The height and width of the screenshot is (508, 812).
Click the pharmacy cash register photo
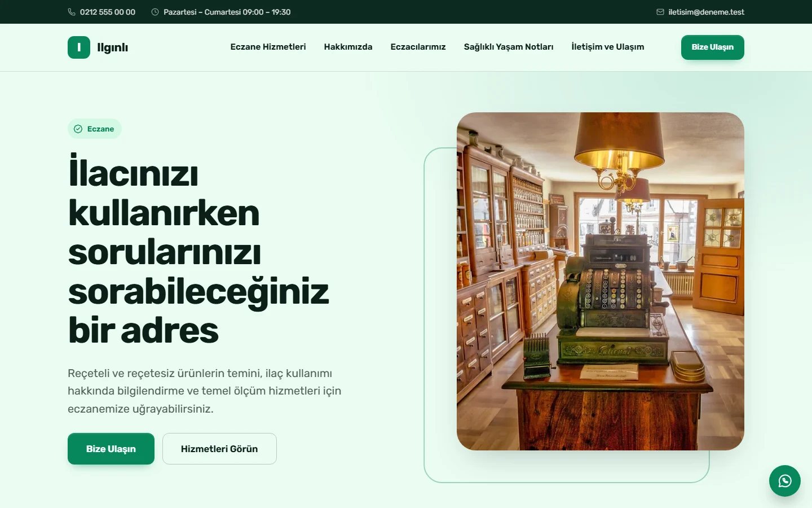coord(601,281)
